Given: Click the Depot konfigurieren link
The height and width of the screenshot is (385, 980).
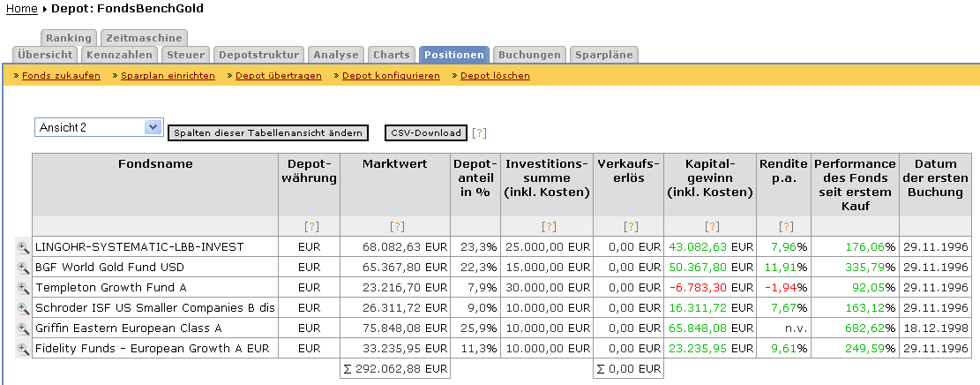Looking at the screenshot, I should click(392, 76).
